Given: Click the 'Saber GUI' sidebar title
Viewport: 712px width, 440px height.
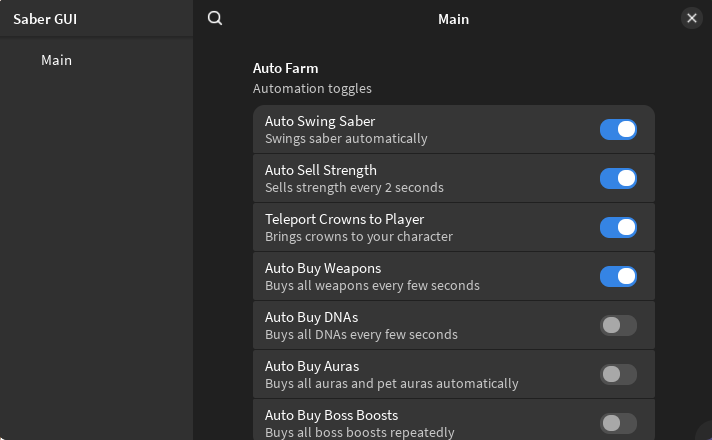Looking at the screenshot, I should coord(45,18).
